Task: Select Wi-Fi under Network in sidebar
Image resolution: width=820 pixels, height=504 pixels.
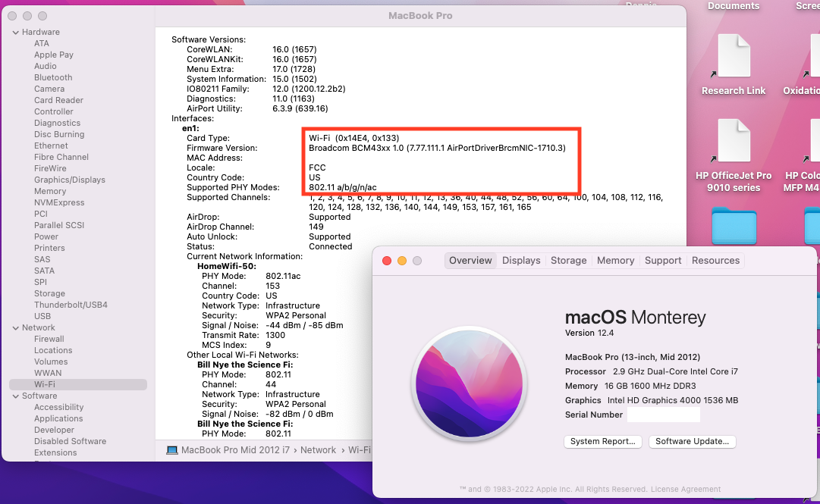Action: (x=78, y=384)
